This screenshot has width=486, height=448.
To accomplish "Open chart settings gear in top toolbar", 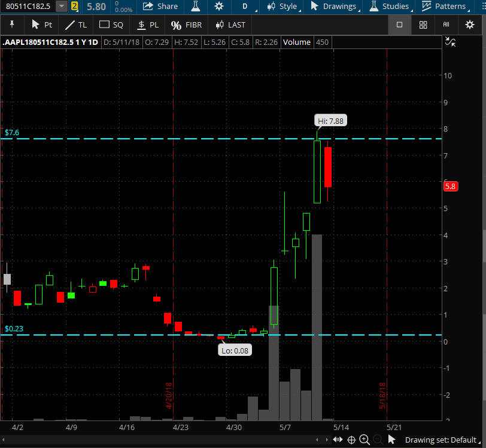I will coord(219,7).
